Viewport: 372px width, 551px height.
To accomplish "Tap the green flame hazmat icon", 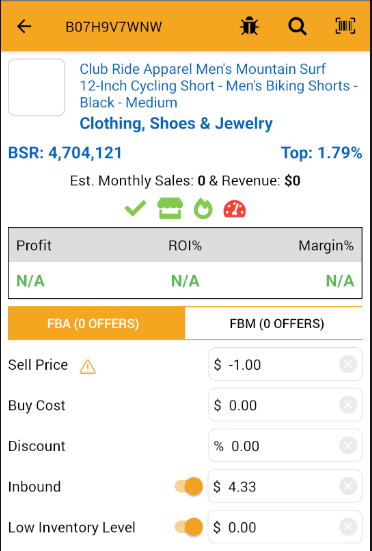I will coord(203,209).
